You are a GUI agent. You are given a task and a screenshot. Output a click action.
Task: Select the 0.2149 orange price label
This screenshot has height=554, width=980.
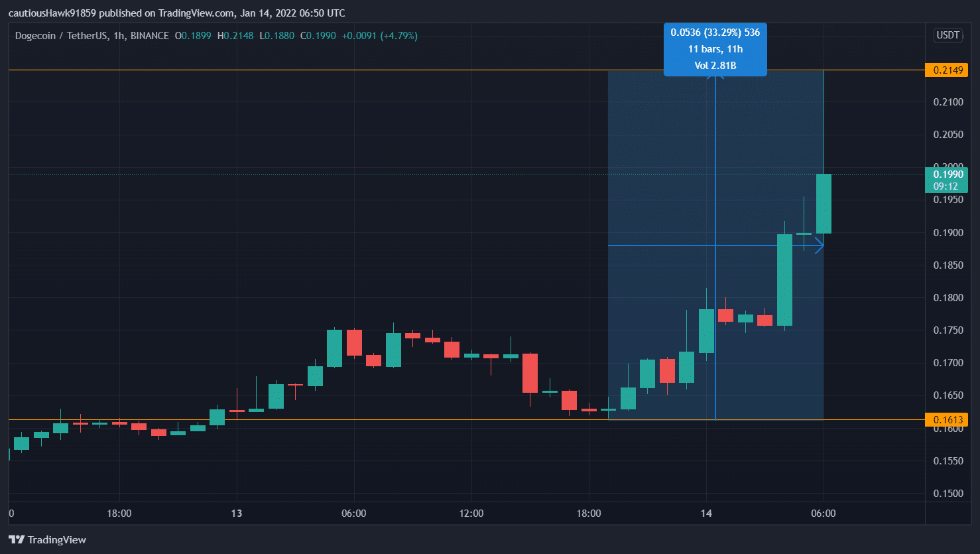click(946, 70)
